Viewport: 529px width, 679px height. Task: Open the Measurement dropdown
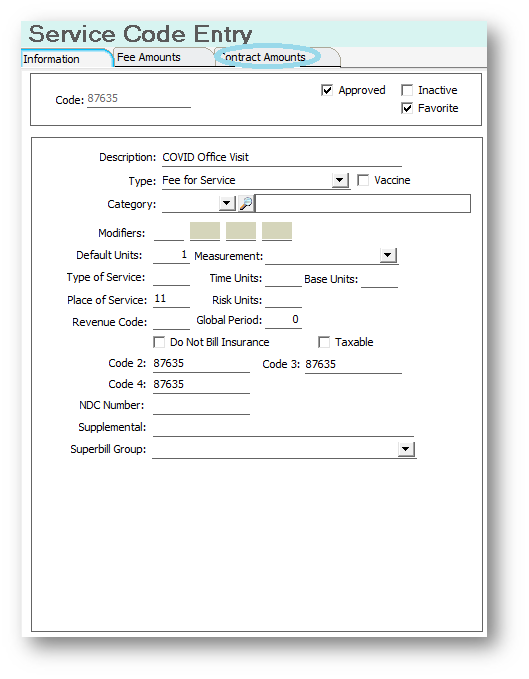click(x=388, y=255)
